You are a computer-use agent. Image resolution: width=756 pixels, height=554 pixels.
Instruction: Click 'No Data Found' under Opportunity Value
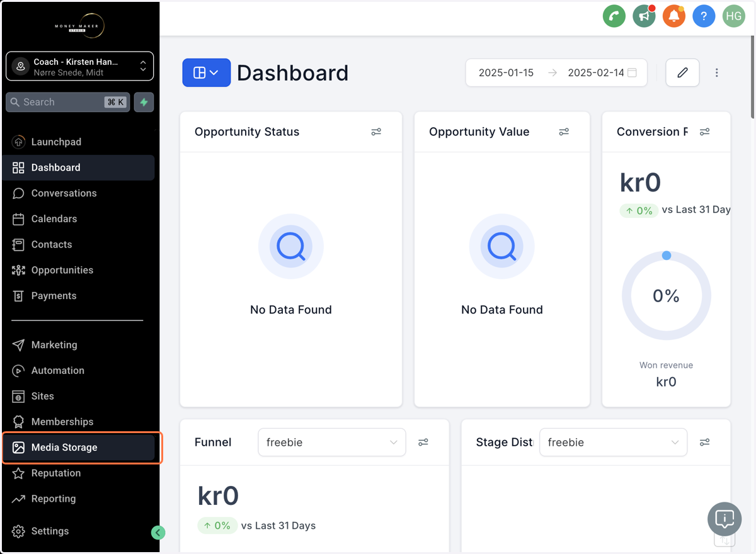coord(502,310)
